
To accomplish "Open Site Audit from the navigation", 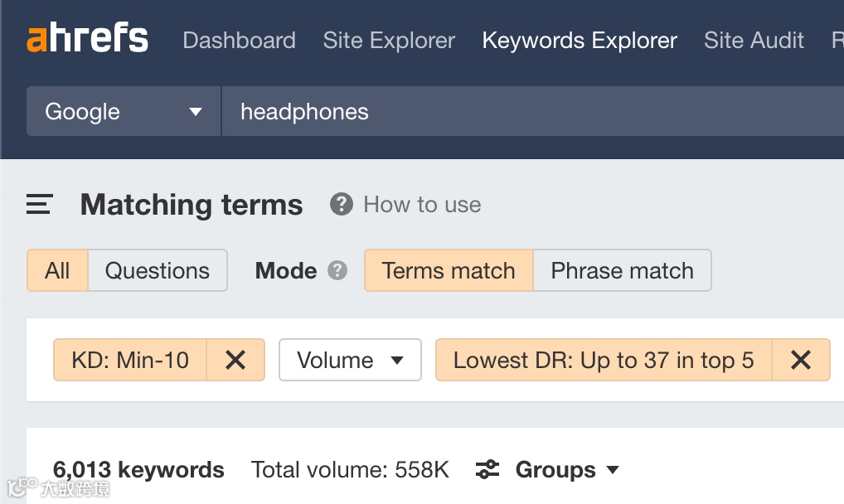I will (x=753, y=40).
